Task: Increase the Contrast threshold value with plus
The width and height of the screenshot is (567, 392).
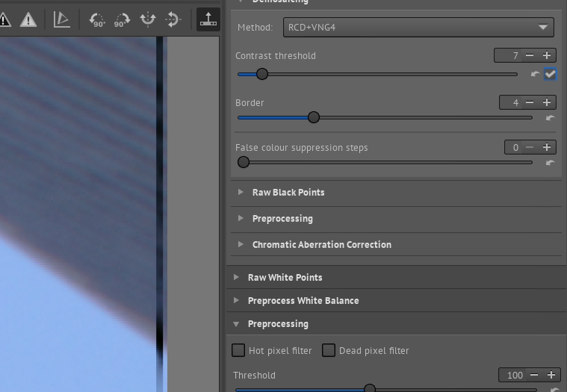Action: [547, 55]
